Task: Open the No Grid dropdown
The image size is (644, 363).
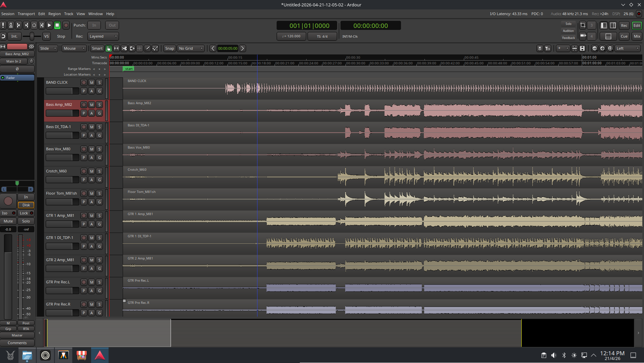Action: (191, 48)
